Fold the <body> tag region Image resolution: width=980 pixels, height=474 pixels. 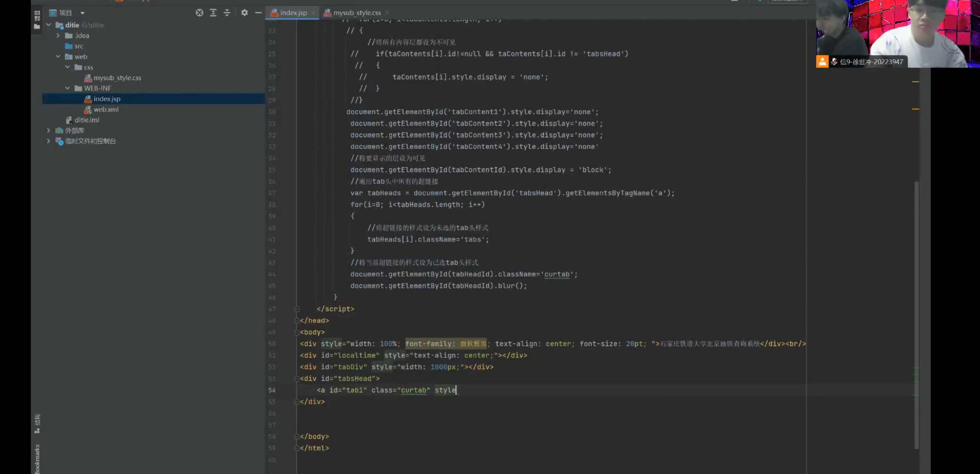pyautogui.click(x=297, y=332)
